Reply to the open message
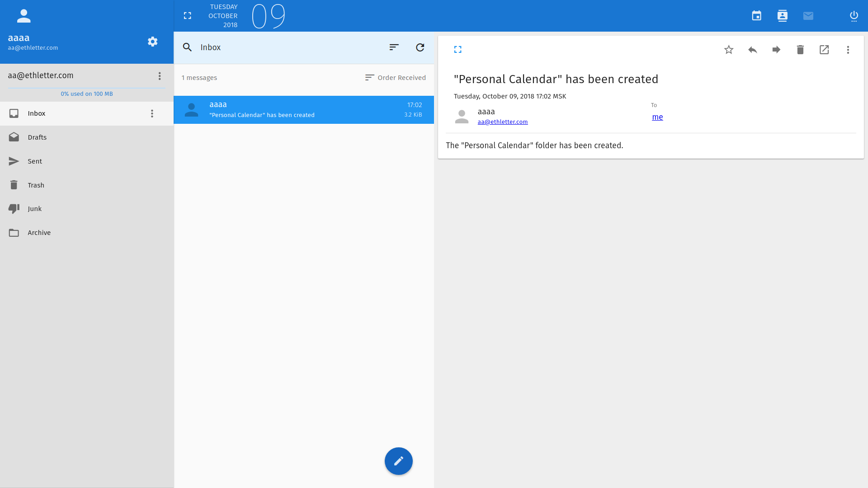This screenshot has height=488, width=868. pos(752,50)
